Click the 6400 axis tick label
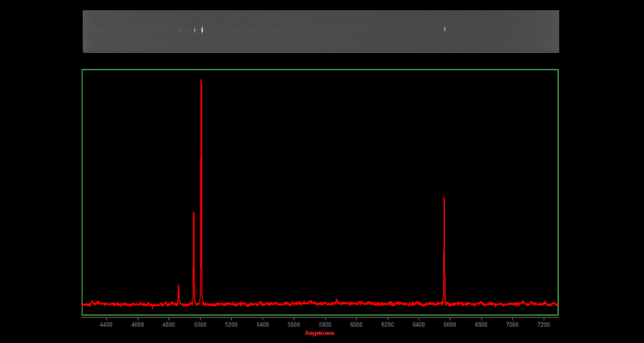This screenshot has width=644, height=343. 419,324
